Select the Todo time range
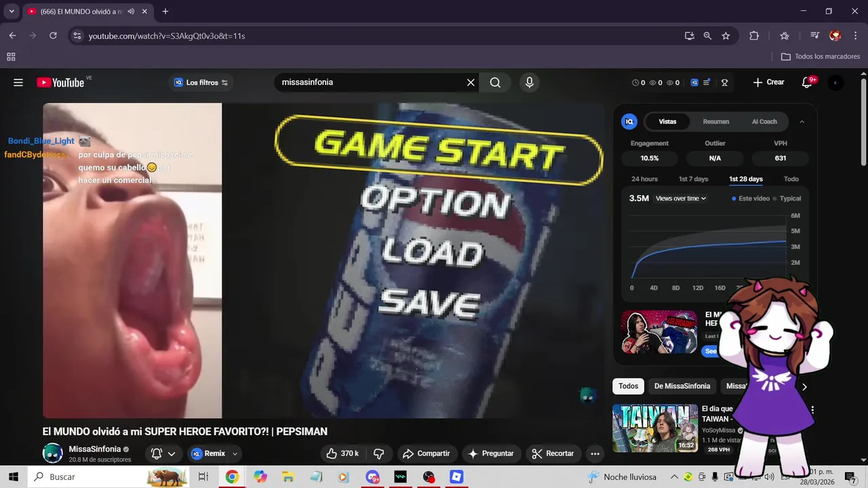Screen dimensions: 868x488 pos(791,179)
